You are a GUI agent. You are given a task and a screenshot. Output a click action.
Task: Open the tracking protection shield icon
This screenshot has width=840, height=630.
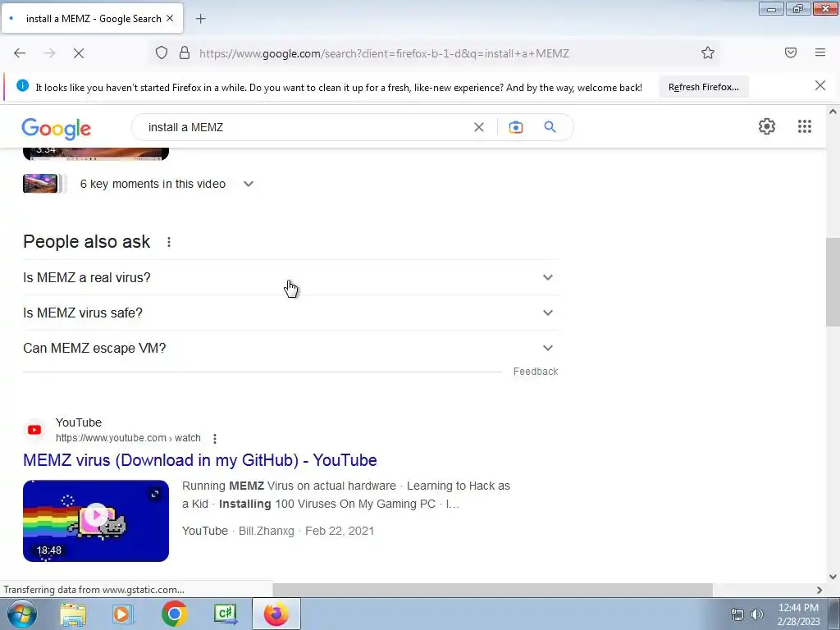point(162,52)
